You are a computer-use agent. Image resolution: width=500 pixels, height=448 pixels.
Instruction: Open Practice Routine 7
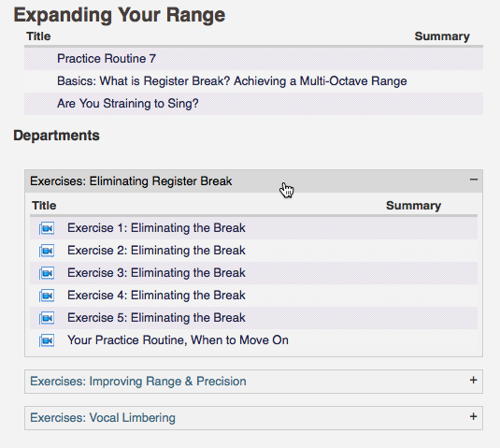tap(107, 59)
